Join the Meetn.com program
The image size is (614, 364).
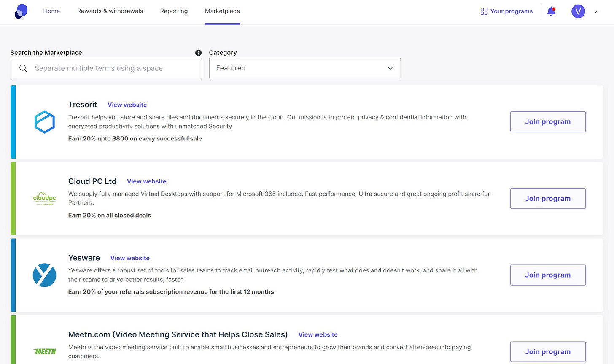(548, 352)
